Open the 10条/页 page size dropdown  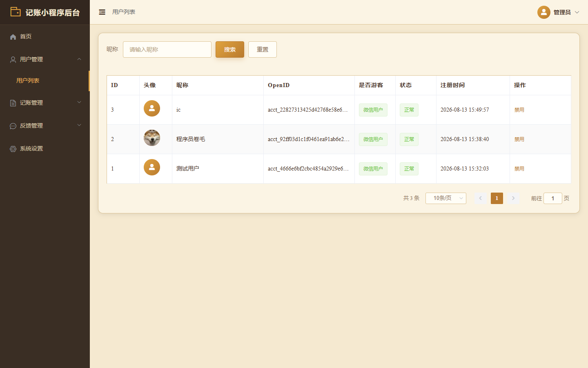click(446, 198)
